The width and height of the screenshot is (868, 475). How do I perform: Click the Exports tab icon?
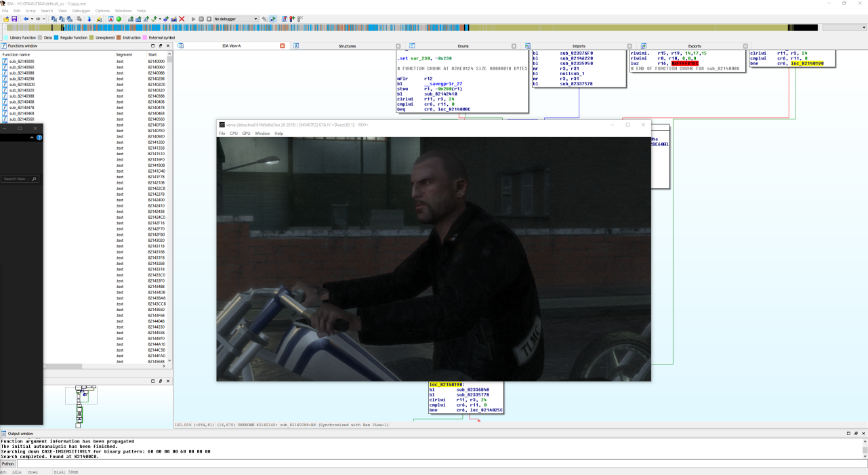tap(643, 46)
